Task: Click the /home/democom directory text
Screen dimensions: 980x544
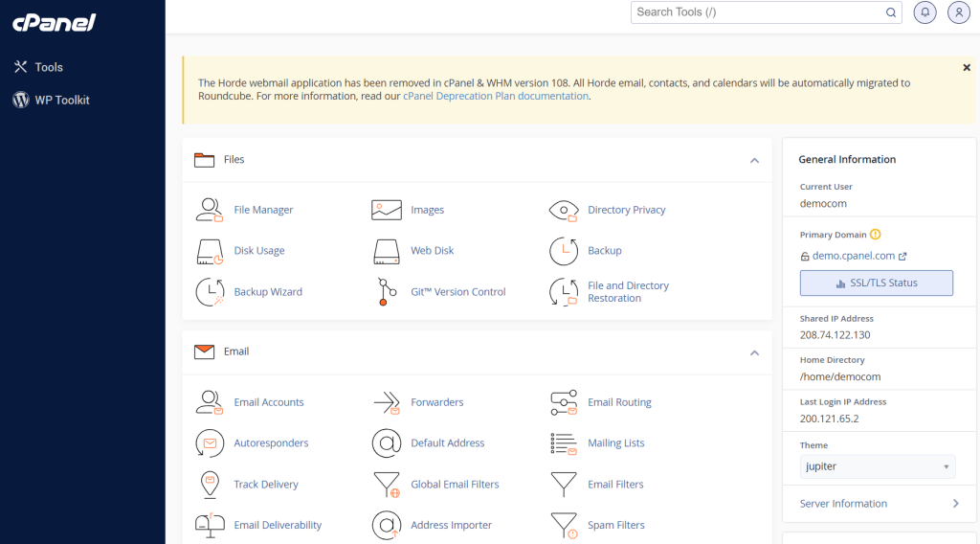Action: [840, 377]
